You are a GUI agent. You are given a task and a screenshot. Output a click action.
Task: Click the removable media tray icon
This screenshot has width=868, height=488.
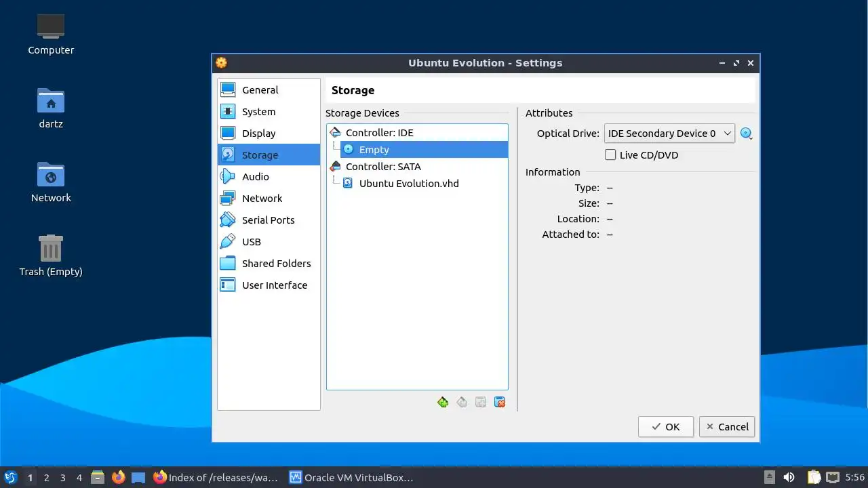pos(769,478)
